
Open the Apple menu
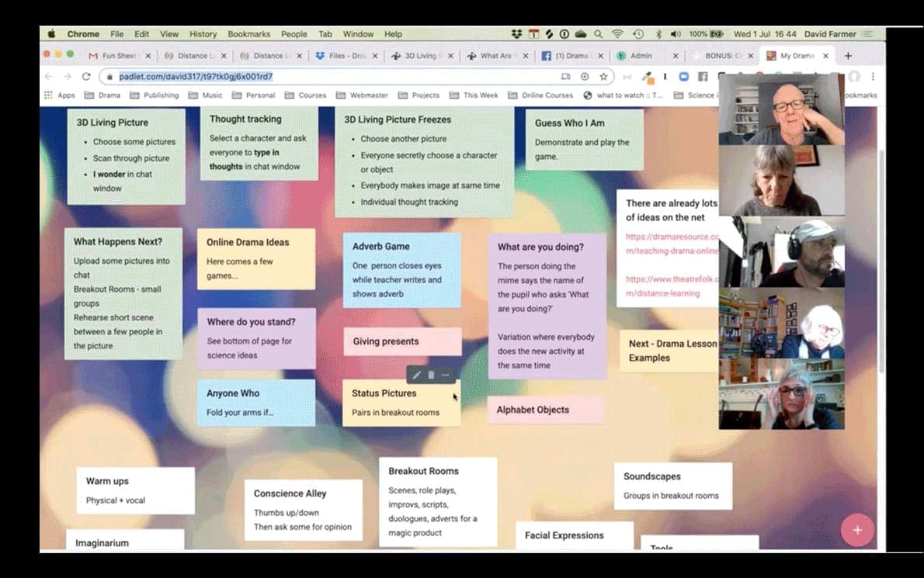[x=51, y=34]
